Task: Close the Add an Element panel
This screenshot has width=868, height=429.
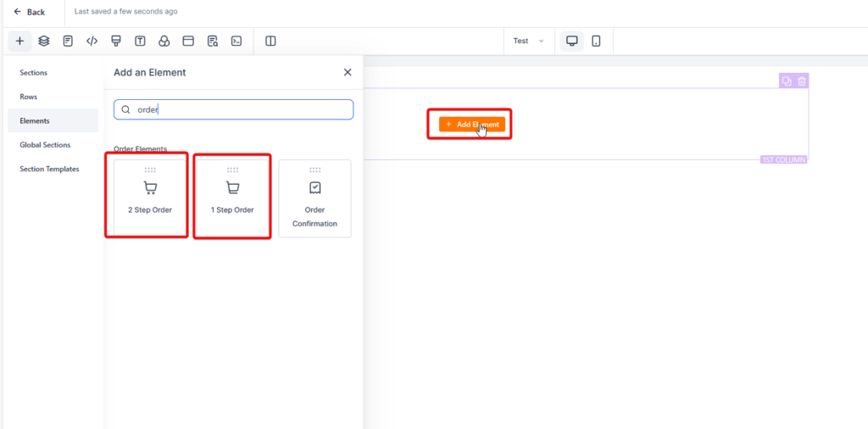Action: (348, 73)
